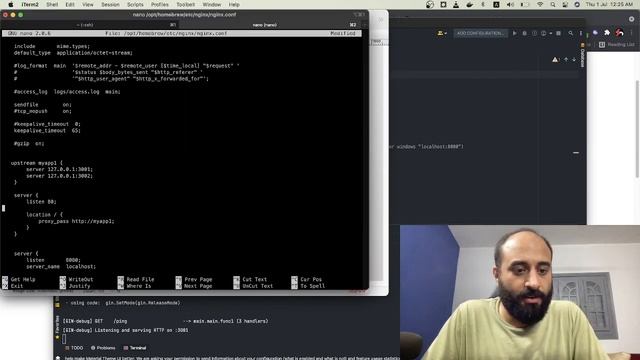This screenshot has width=640, height=360.
Task: Click the Siri menu bar icon
Action: pos(577,4)
